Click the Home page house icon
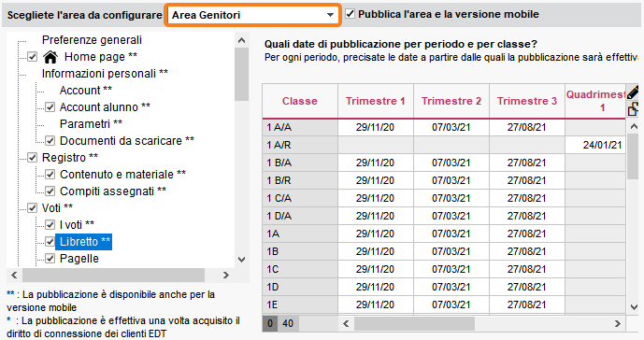Screen dimensions: 644x340 50,57
